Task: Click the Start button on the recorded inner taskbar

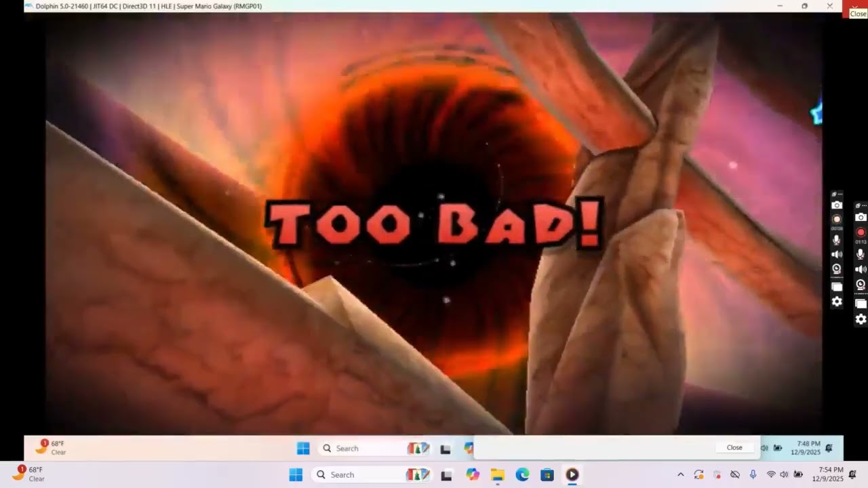Action: pos(303,448)
